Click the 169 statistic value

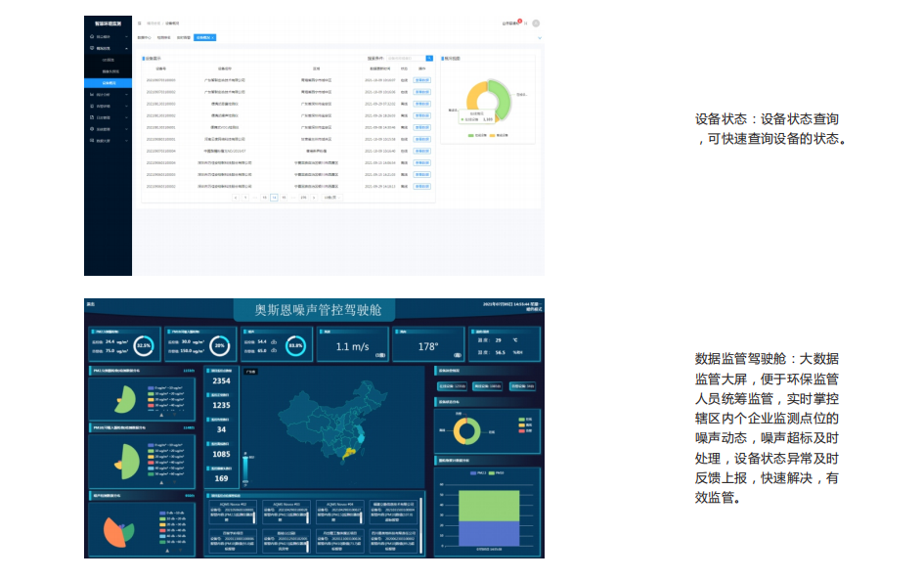pos(221,478)
